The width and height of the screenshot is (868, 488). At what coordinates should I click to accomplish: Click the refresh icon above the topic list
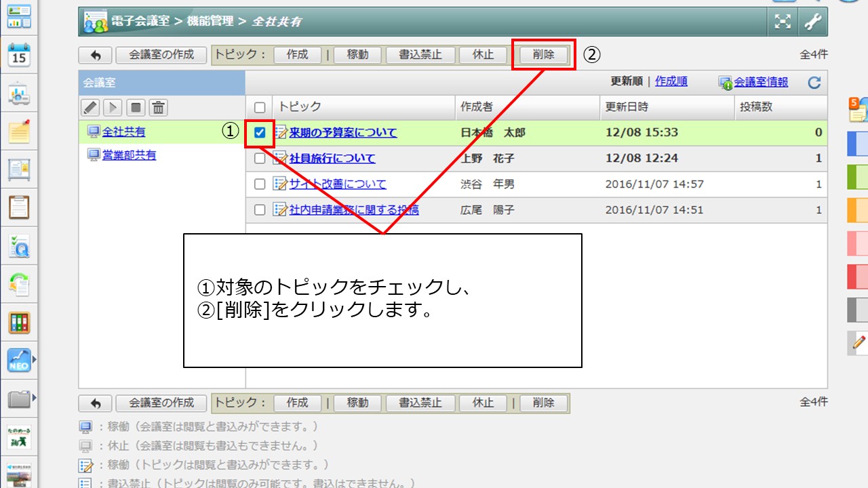tap(814, 83)
